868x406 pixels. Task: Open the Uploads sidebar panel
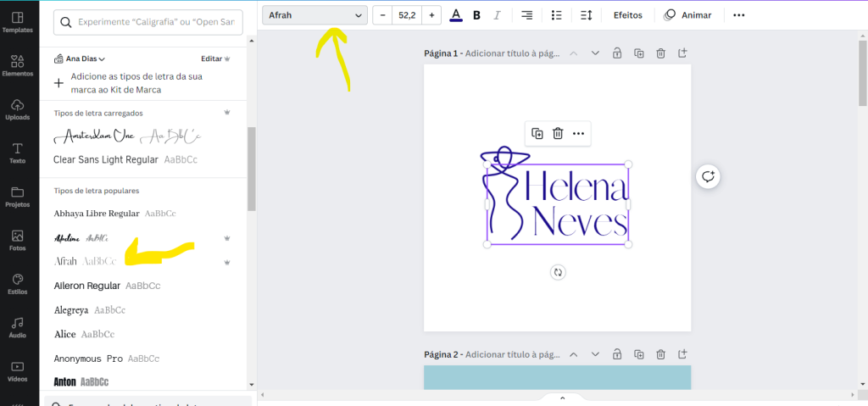pyautogui.click(x=18, y=110)
